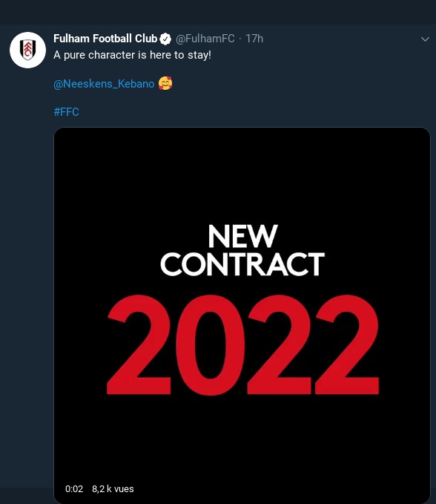Open the tweet via the 17h timestamp
Image resolution: width=436 pixels, height=504 pixels.
tap(254, 39)
